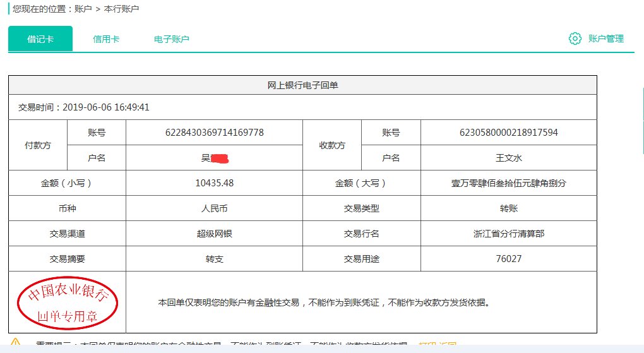Click payee name 王文水
The height and width of the screenshot is (353, 644).
point(508,158)
